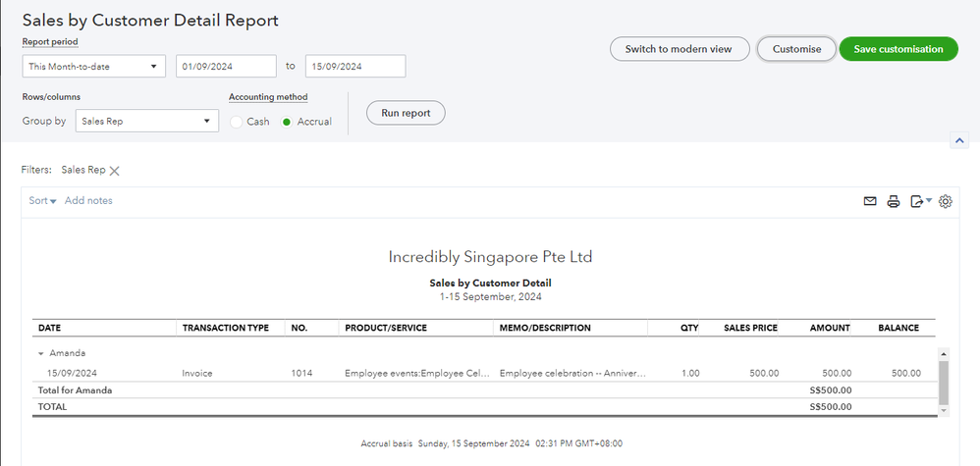Open the Sort dropdown
The image size is (980, 466).
42,200
